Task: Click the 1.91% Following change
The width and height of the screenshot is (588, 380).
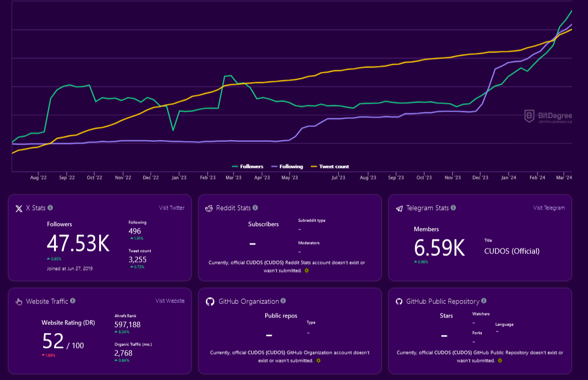Action: point(137,238)
